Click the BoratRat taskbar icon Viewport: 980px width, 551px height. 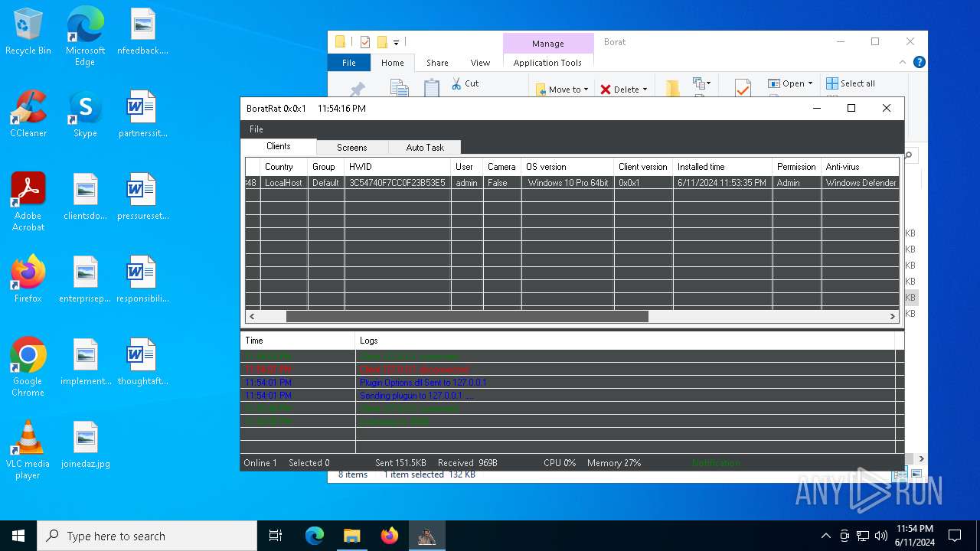point(426,536)
